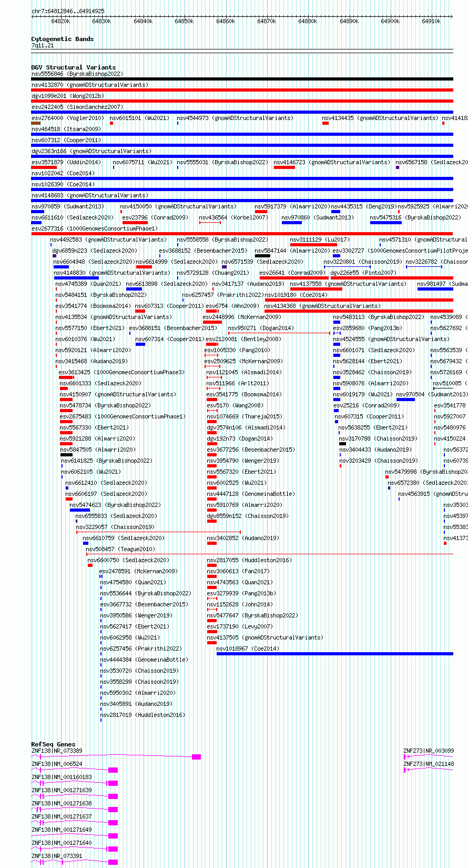The width and height of the screenshot is (468, 868).
Task: Click the dgv2363n166 variant label
Action: coord(91,151)
